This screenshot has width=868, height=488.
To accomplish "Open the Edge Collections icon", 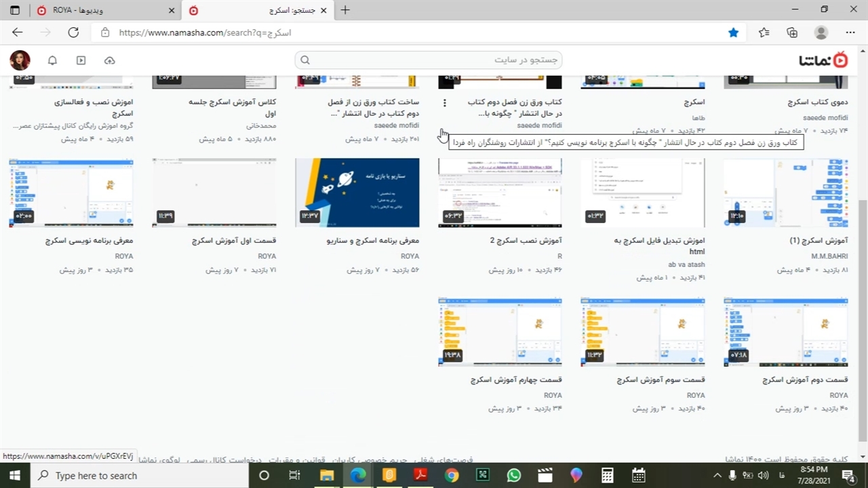I will pos(792,33).
